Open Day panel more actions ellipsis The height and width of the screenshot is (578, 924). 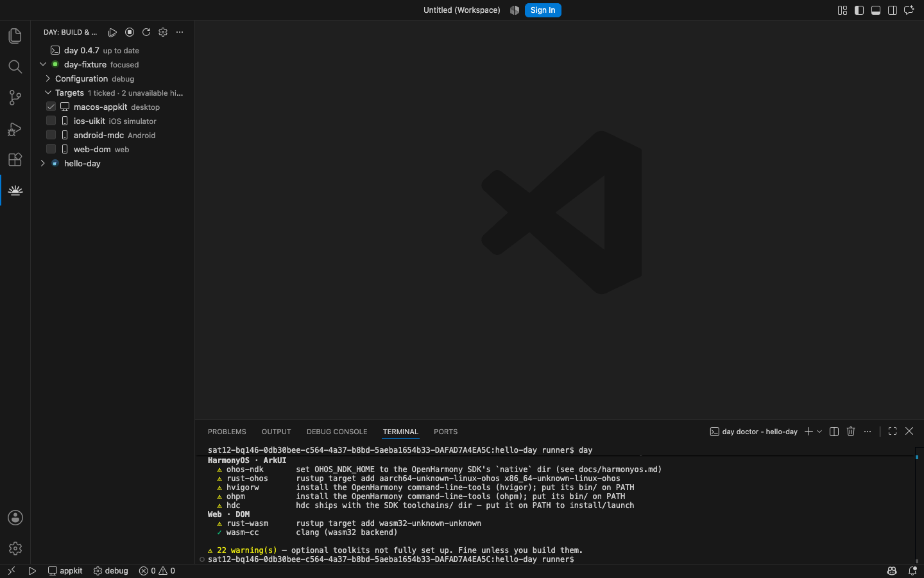click(180, 32)
